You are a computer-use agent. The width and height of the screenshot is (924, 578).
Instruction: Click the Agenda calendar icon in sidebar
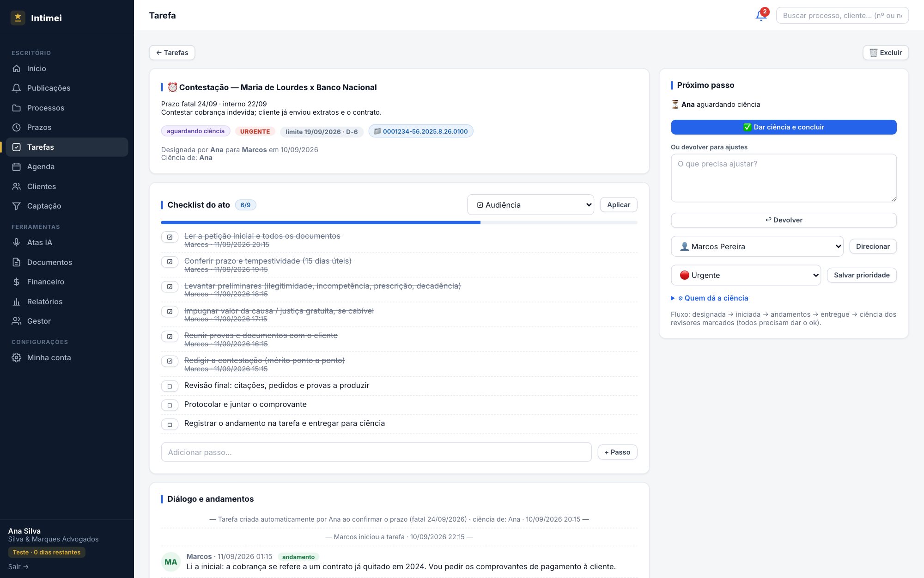click(17, 166)
